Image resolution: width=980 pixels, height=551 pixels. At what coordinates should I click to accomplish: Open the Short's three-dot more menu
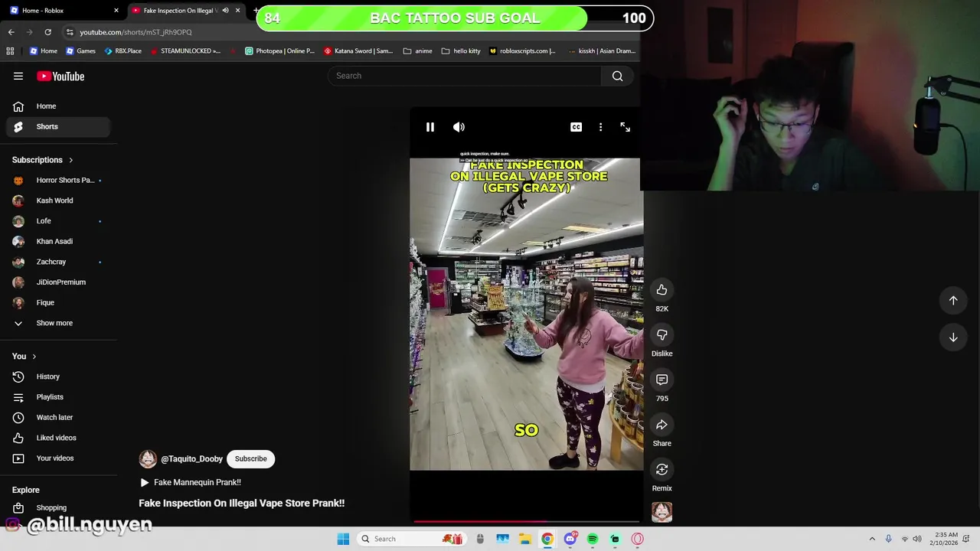600,127
